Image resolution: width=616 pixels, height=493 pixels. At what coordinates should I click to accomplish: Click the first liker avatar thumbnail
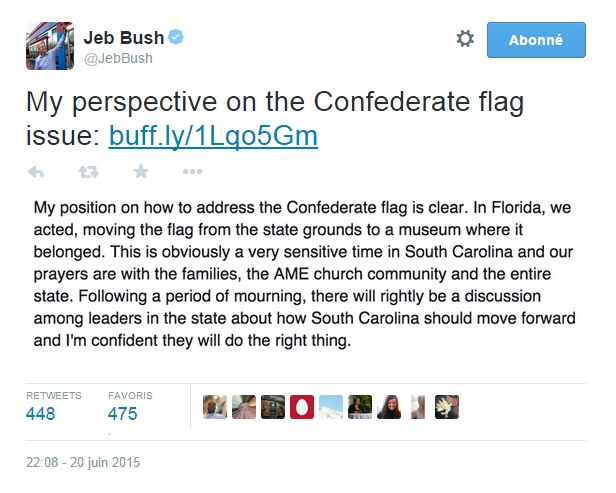tap(214, 406)
